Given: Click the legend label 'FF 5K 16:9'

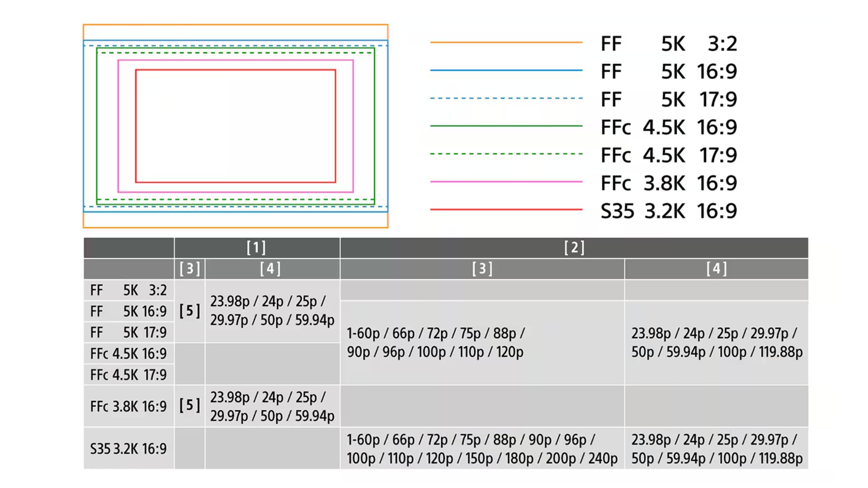Looking at the screenshot, I should [x=669, y=71].
